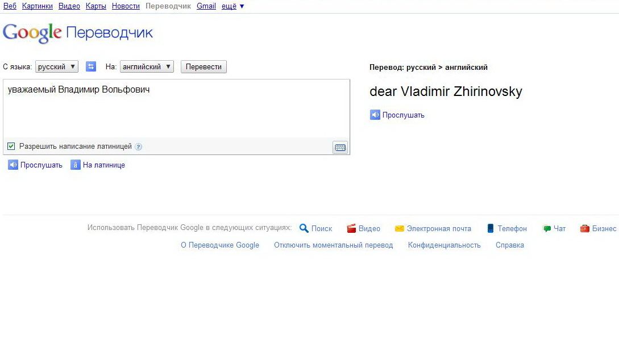Screen dimensions: 619x364
Task: Click the help question mark icon
Action: [x=139, y=147]
